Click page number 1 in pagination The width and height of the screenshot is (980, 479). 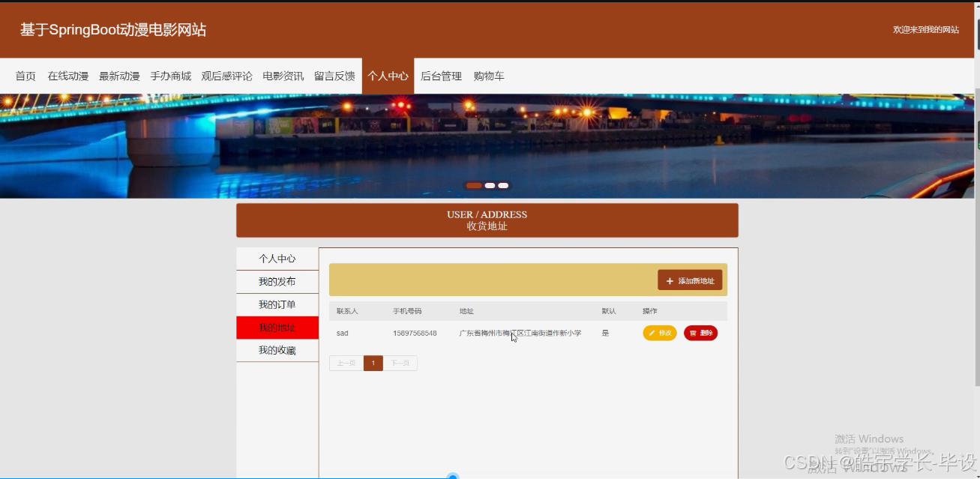click(x=373, y=363)
